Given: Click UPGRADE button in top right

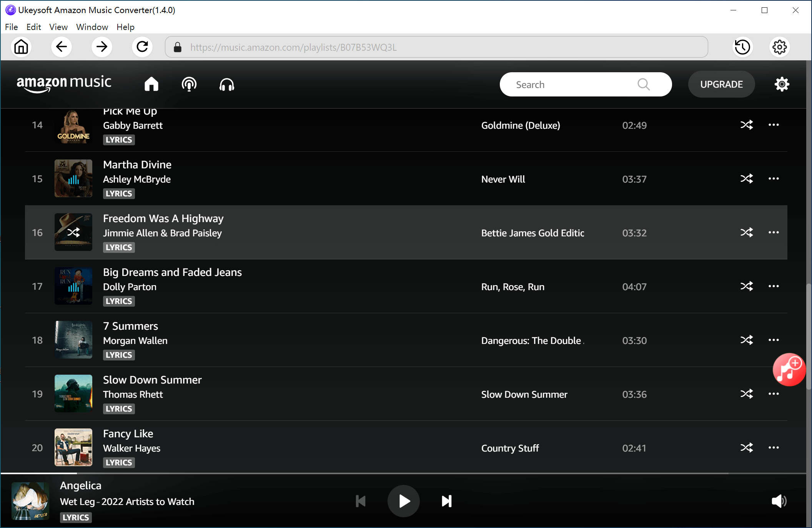Looking at the screenshot, I should (x=722, y=84).
